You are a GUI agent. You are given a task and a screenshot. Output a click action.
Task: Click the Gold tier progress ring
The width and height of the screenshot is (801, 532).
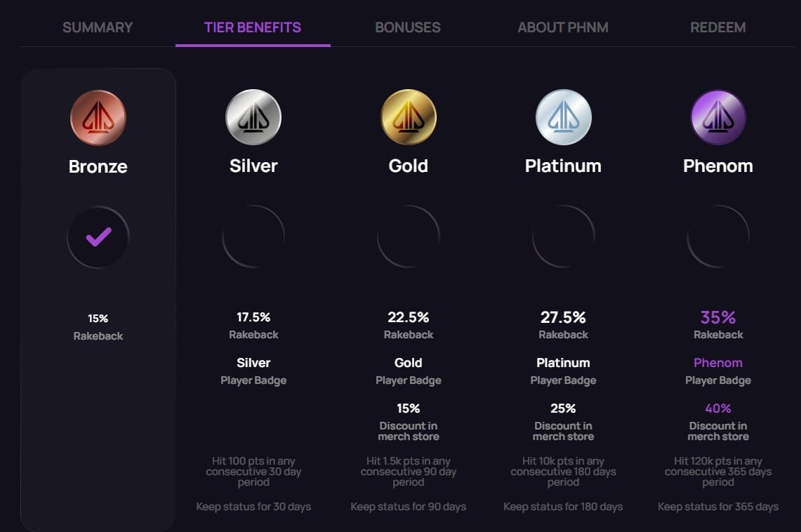[409, 237]
